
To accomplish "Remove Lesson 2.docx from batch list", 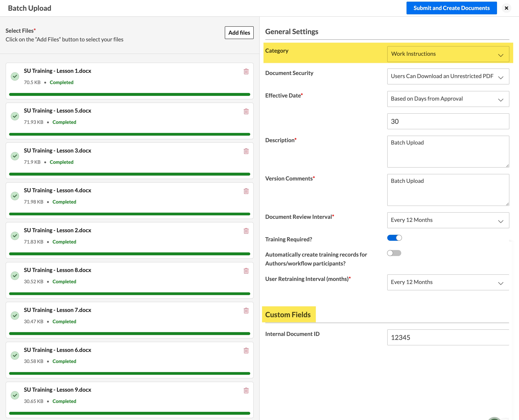I will (246, 231).
